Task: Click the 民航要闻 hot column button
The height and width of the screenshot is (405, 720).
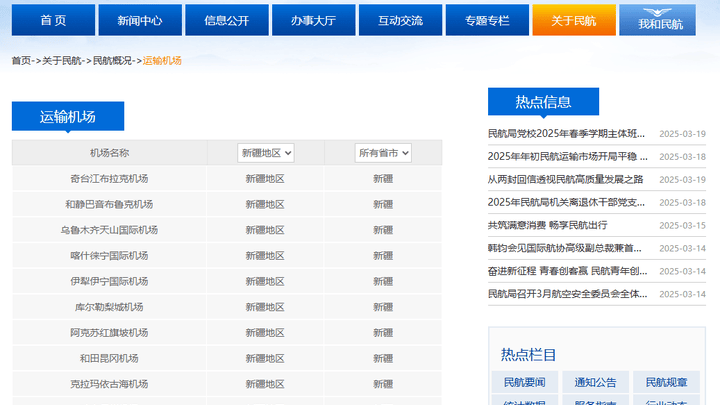Action: [x=525, y=382]
